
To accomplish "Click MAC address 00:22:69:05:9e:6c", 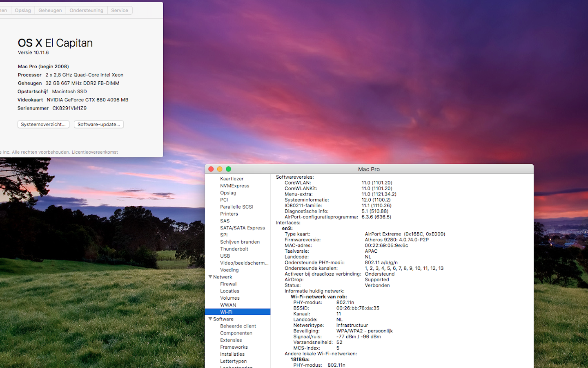I will pos(386,245).
